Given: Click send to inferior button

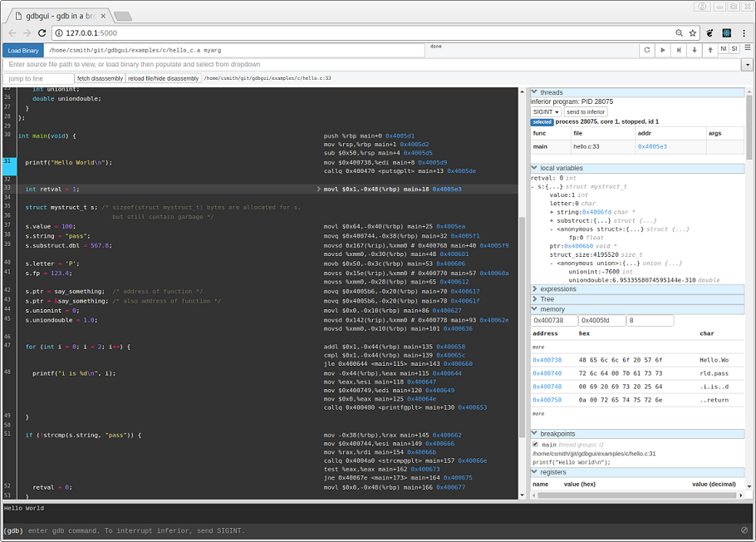Looking at the screenshot, I should point(586,111).
